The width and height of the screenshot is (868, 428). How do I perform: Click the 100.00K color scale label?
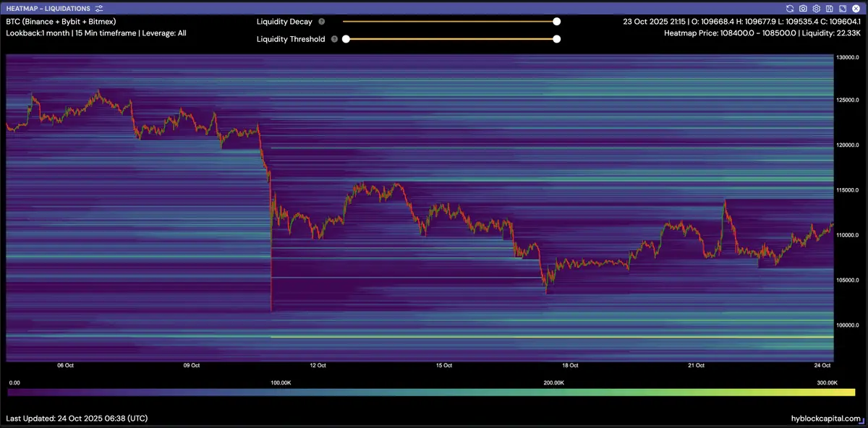coord(281,382)
